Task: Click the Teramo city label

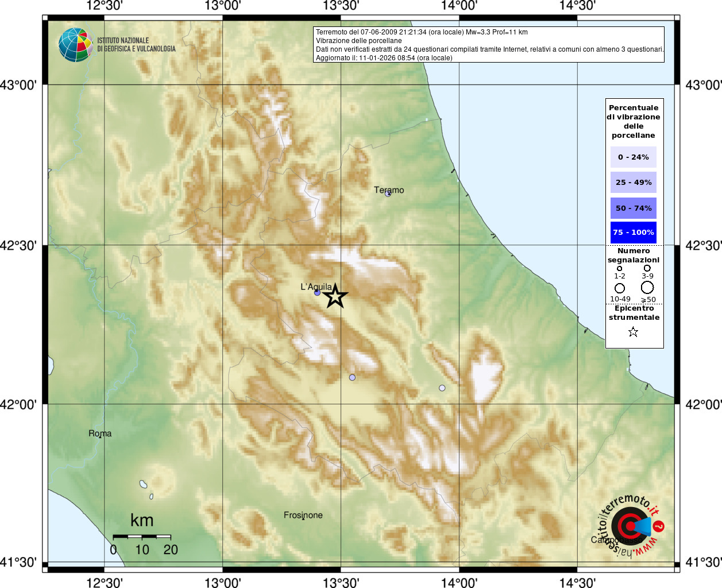Action: (389, 190)
